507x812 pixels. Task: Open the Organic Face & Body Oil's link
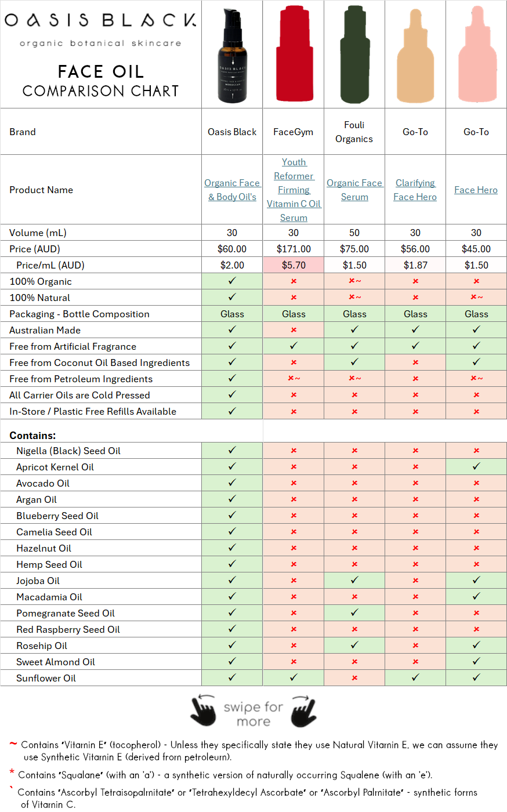pyautogui.click(x=232, y=190)
